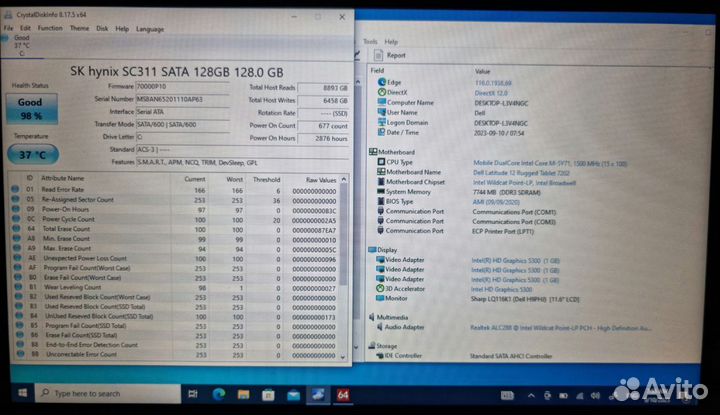Viewport: 720px width, 415px height.
Task: Click status circle of Uncorrectable Error Count
Action: click(21, 353)
